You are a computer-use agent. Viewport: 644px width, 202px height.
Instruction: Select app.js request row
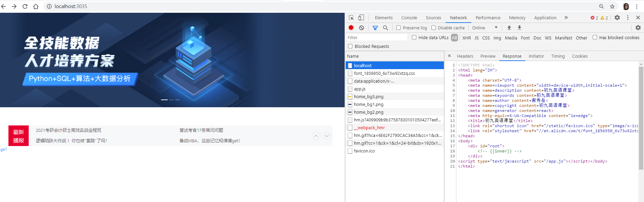[x=395, y=89]
